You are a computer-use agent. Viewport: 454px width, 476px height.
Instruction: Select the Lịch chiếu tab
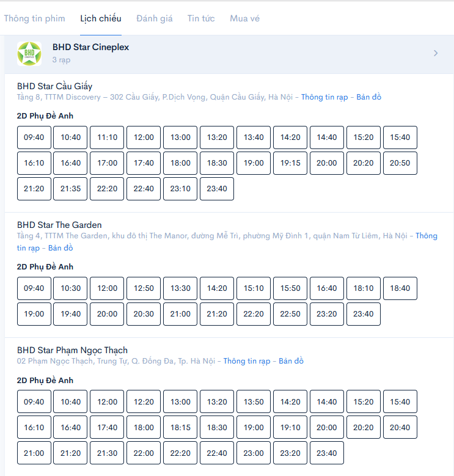coord(101,18)
